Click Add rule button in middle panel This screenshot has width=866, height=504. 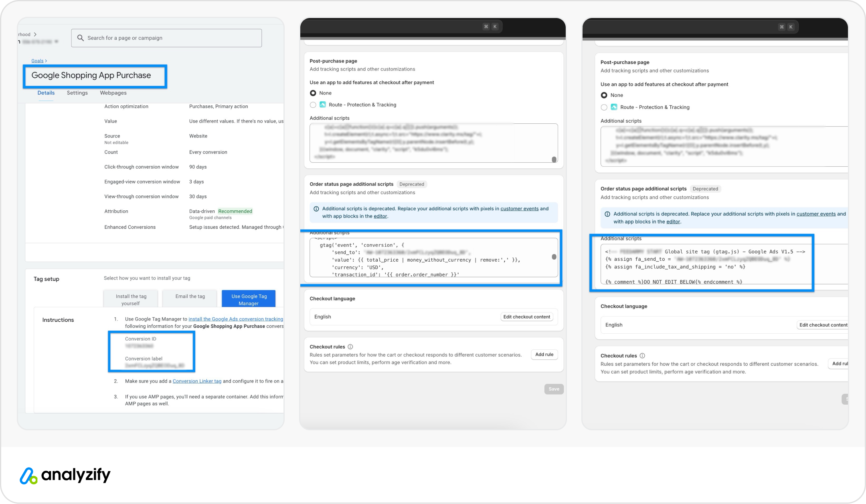[x=544, y=354]
